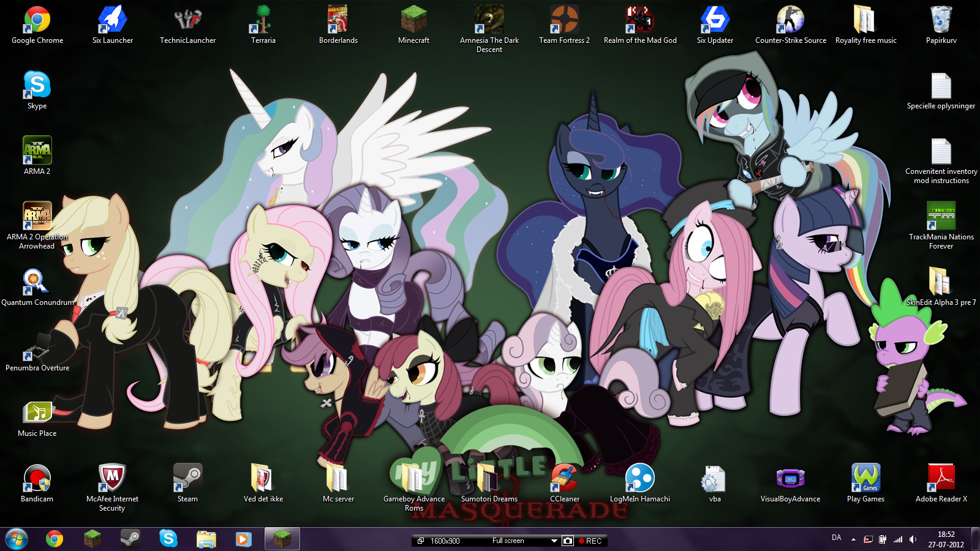Select the TrackMania Nations Forever icon

941,217
